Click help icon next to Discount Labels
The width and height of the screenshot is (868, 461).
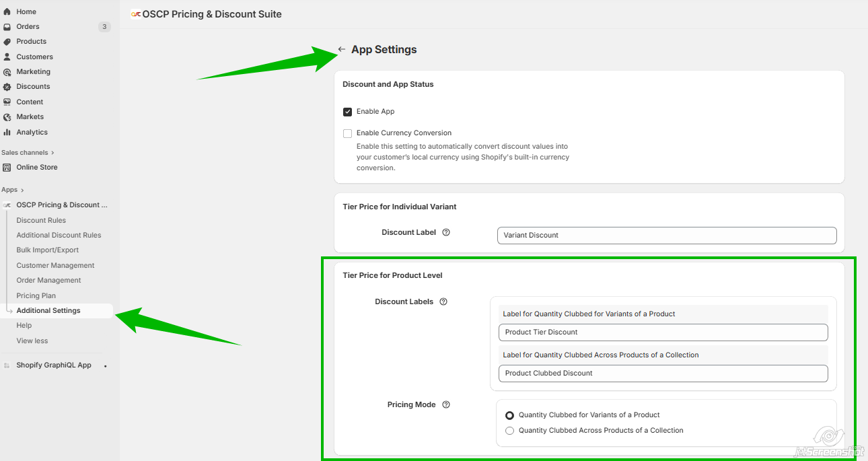(443, 302)
